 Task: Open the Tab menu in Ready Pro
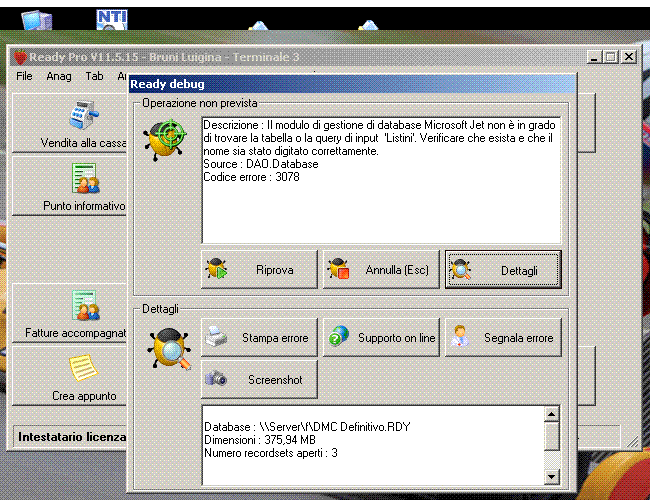coord(94,76)
